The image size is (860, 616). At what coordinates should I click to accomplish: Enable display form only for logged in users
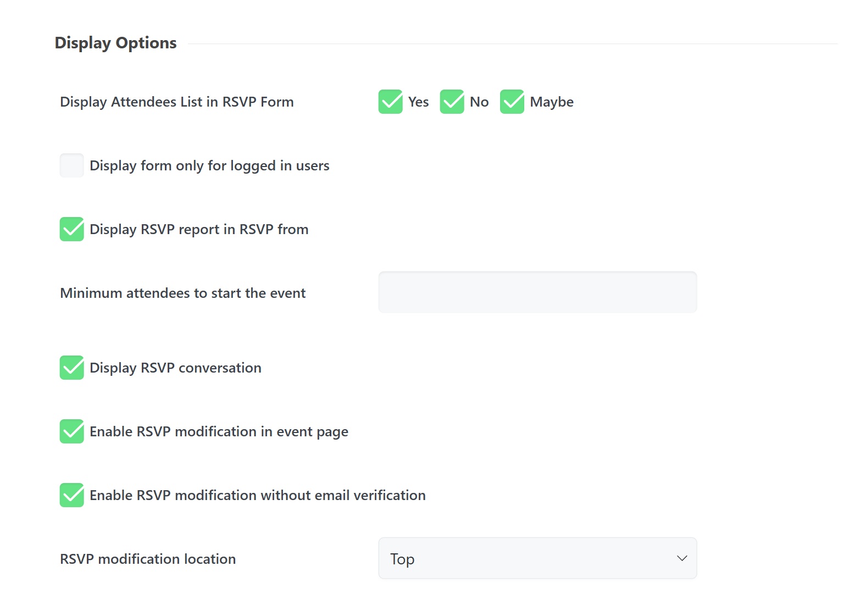point(72,165)
